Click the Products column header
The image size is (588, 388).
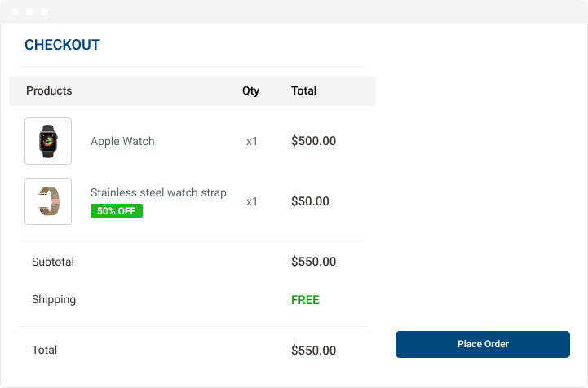pos(49,90)
